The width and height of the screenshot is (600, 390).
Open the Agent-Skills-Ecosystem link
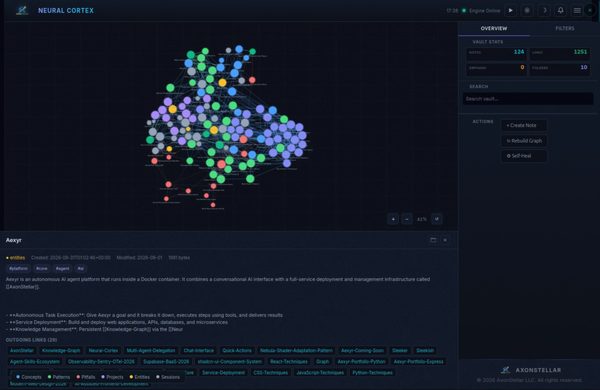tap(35, 361)
